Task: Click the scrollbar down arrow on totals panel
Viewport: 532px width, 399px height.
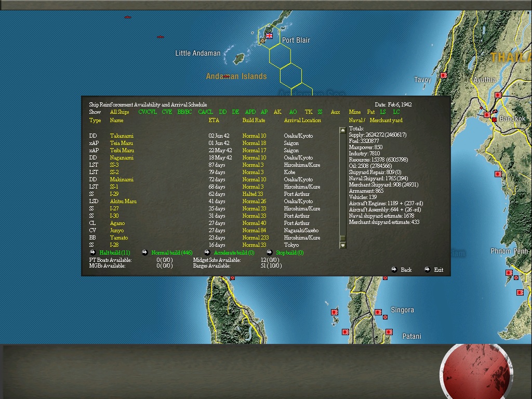Action: [x=342, y=244]
